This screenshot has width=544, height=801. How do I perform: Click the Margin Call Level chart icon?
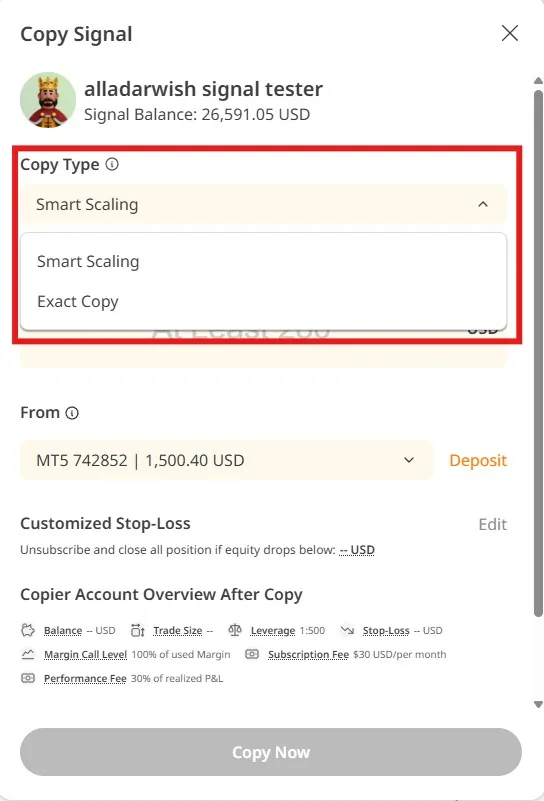(28, 654)
